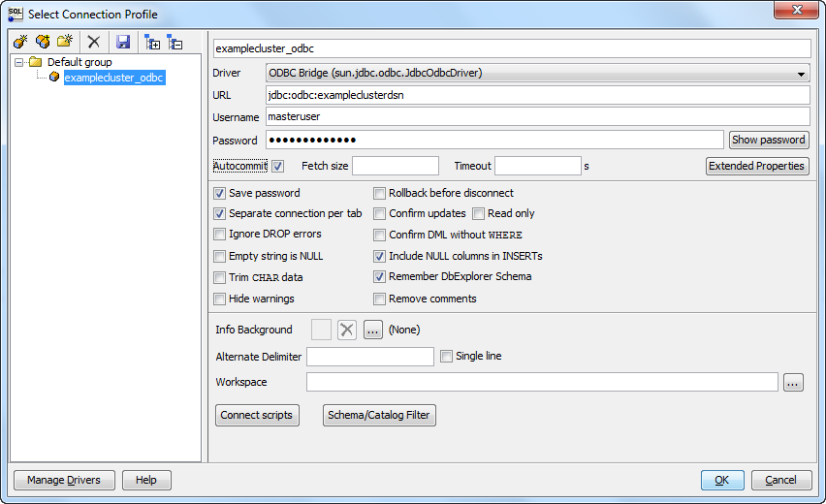
Task: Open Help
Action: 146,480
